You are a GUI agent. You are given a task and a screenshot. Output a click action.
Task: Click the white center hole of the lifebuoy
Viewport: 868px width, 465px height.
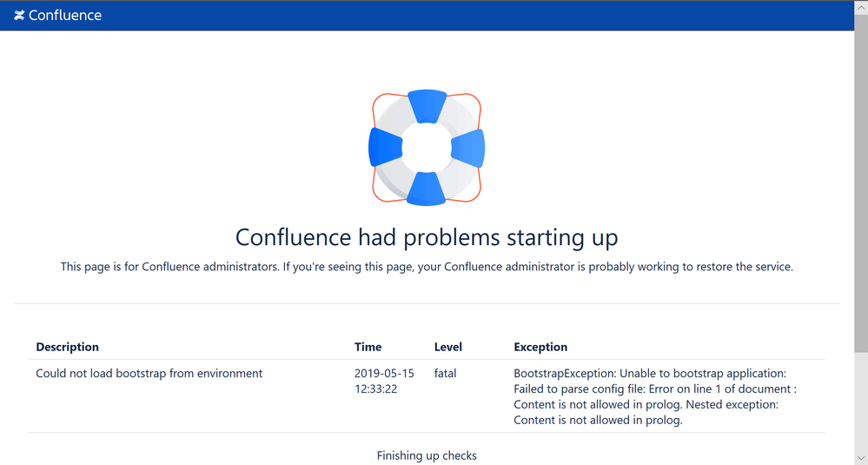[x=427, y=148]
